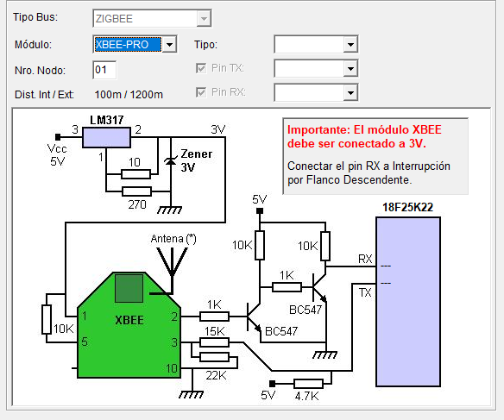Image resolution: width=504 pixels, height=420 pixels.
Task: Click the TX pin label on 18F25K22
Action: point(365,292)
